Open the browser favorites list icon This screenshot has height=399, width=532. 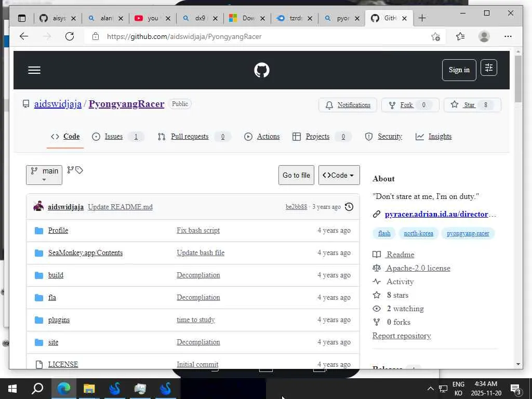click(460, 36)
